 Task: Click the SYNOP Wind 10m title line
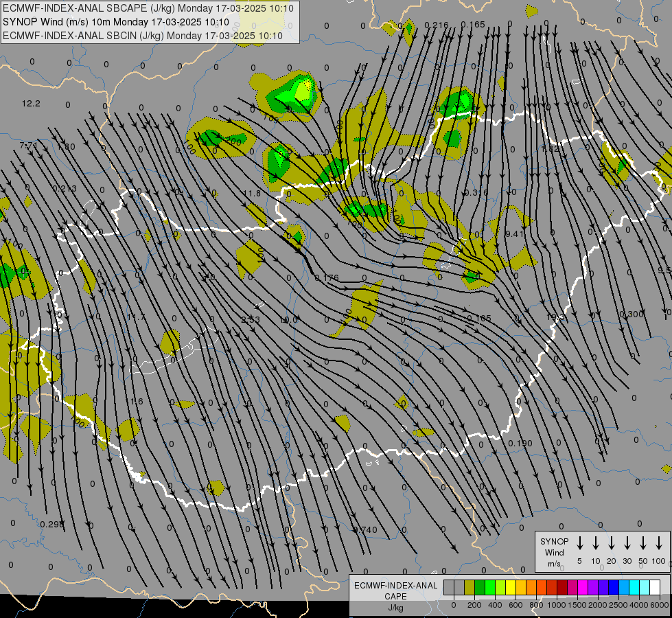(116, 22)
